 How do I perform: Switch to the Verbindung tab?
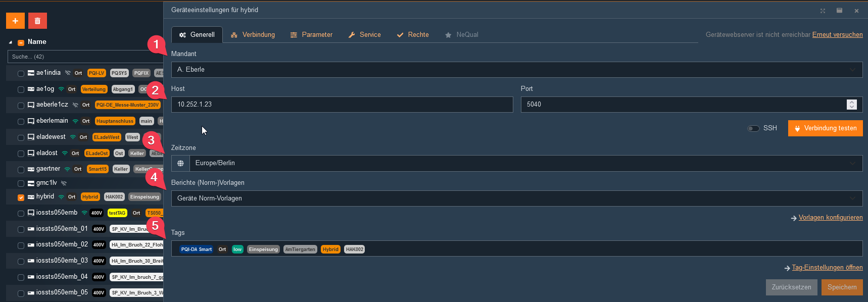pyautogui.click(x=253, y=35)
